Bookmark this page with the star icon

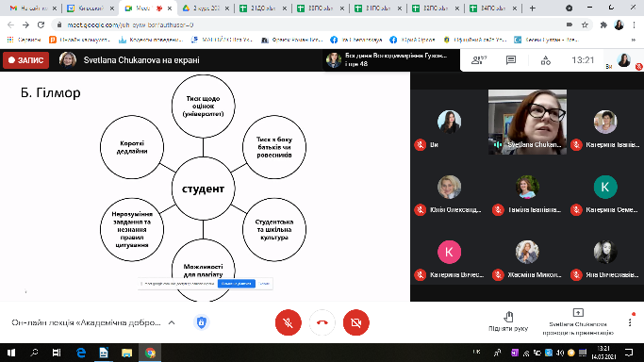pyautogui.click(x=585, y=25)
